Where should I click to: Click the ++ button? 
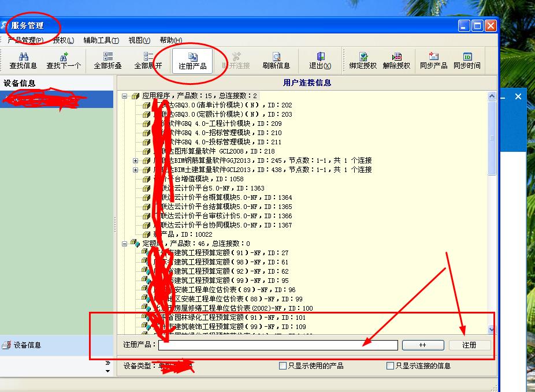[423, 345]
